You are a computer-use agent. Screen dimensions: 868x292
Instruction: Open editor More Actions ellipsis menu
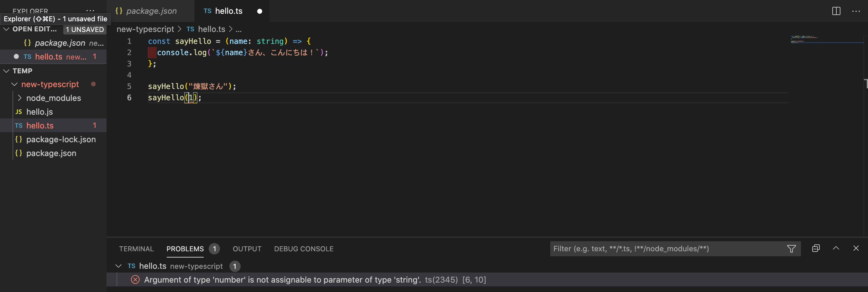pos(856,11)
